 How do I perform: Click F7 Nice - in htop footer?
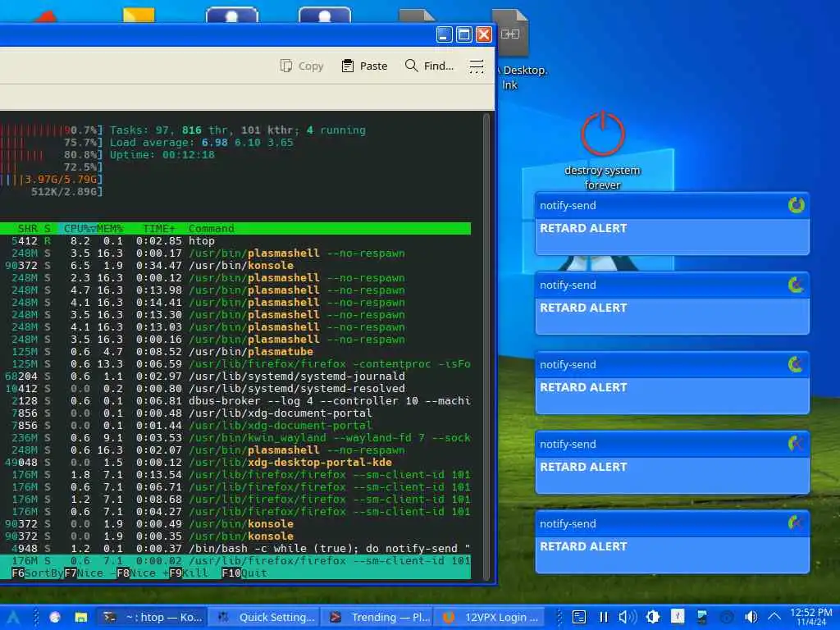(89, 573)
